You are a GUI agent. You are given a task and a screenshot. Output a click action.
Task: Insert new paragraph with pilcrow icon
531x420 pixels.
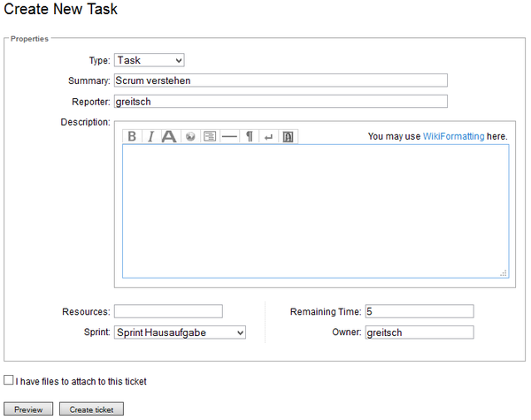(x=250, y=136)
